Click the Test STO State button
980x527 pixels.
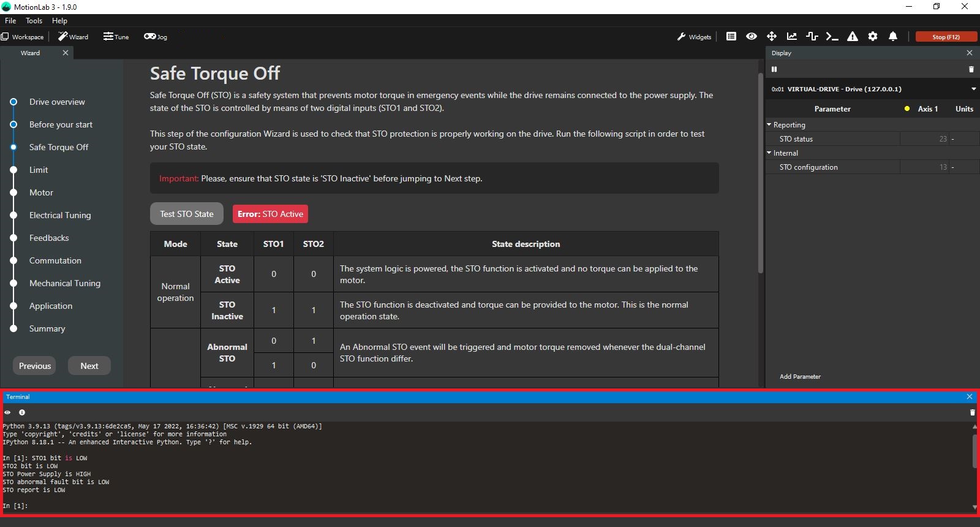(x=187, y=214)
